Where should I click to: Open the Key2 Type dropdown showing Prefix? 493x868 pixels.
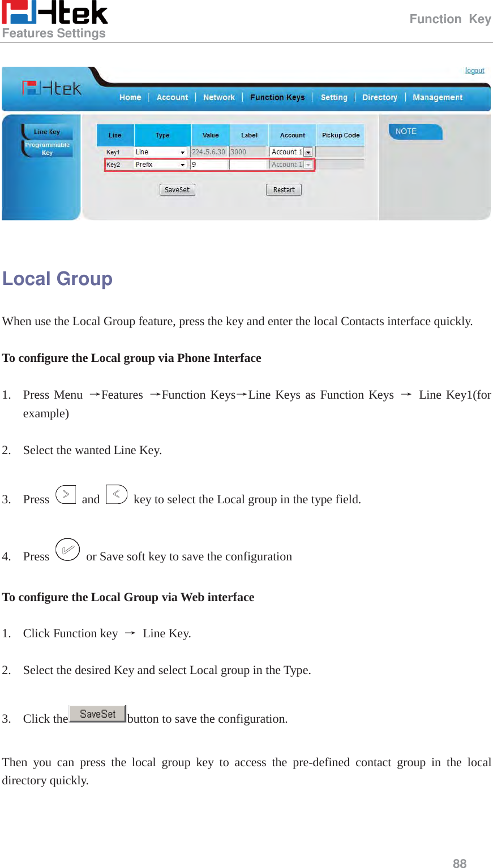pyautogui.click(x=161, y=165)
